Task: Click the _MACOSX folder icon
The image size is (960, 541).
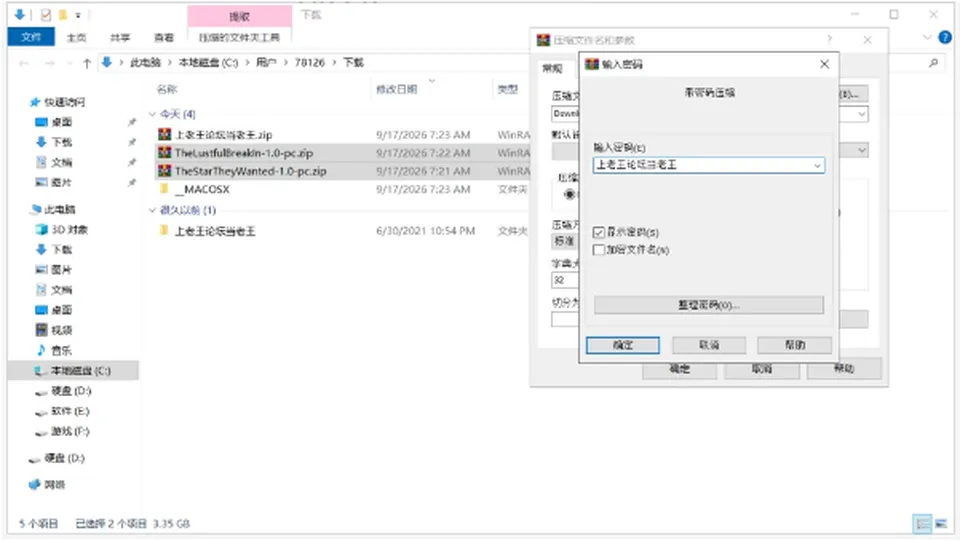Action: click(164, 188)
